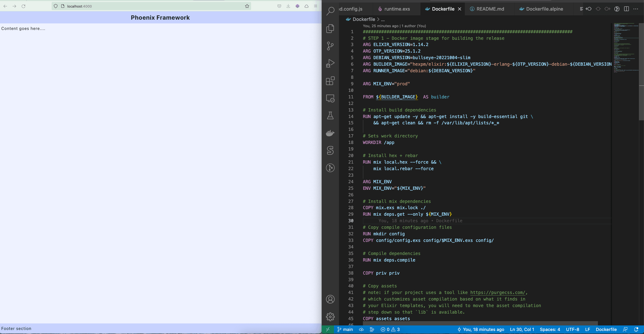Screen dimensions: 644x334
Task: Open the Run and Debug view
Action: point(330,63)
